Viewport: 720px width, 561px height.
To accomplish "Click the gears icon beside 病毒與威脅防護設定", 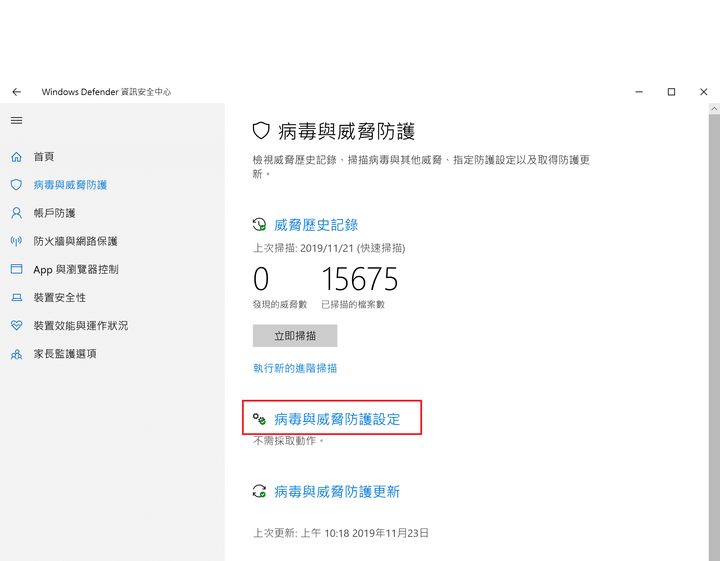I will (259, 419).
